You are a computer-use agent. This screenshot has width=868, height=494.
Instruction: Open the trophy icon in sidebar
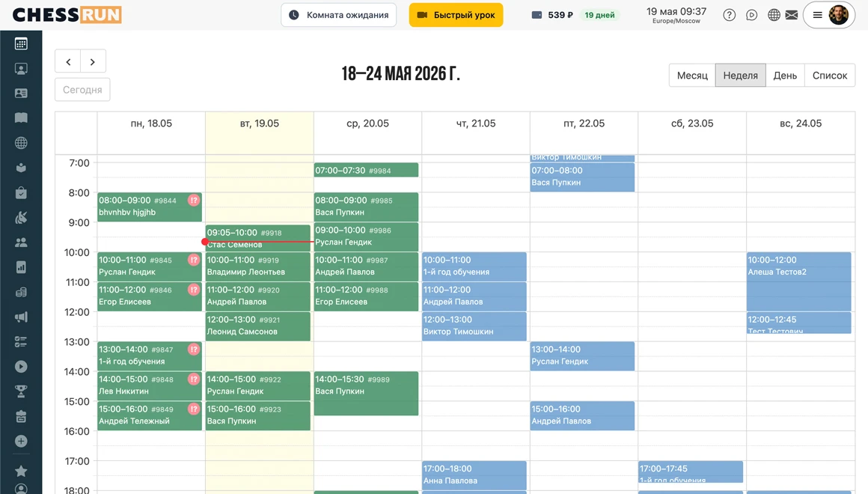pos(21,391)
